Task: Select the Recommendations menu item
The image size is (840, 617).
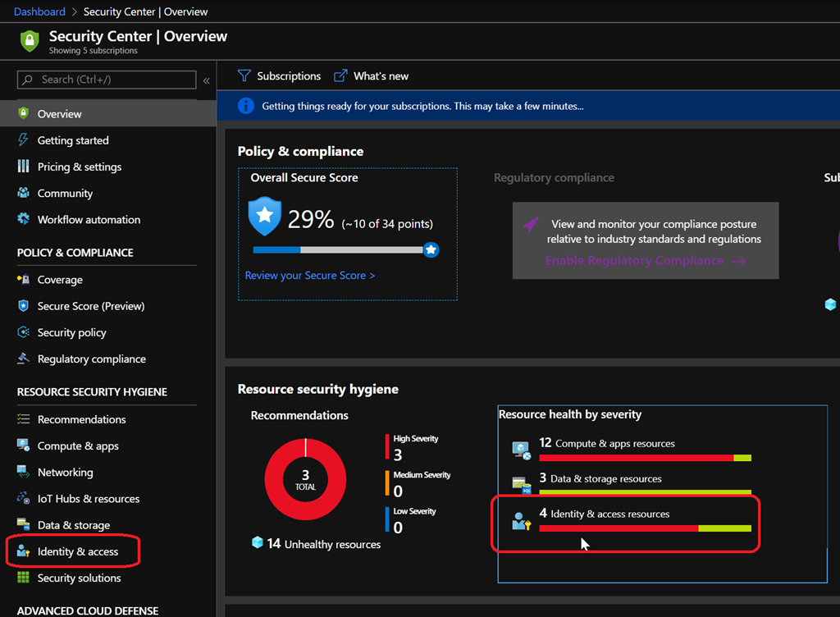Action: (x=81, y=419)
